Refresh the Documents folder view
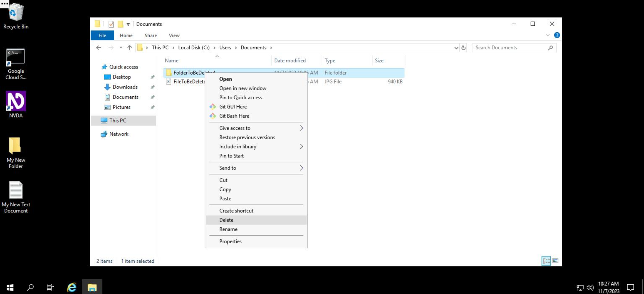The height and width of the screenshot is (294, 644). [x=463, y=48]
